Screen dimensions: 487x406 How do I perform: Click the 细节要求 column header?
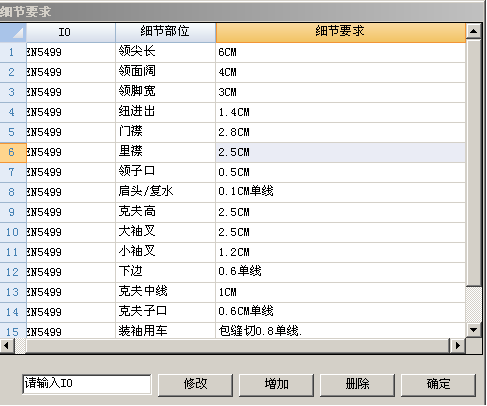(341, 32)
